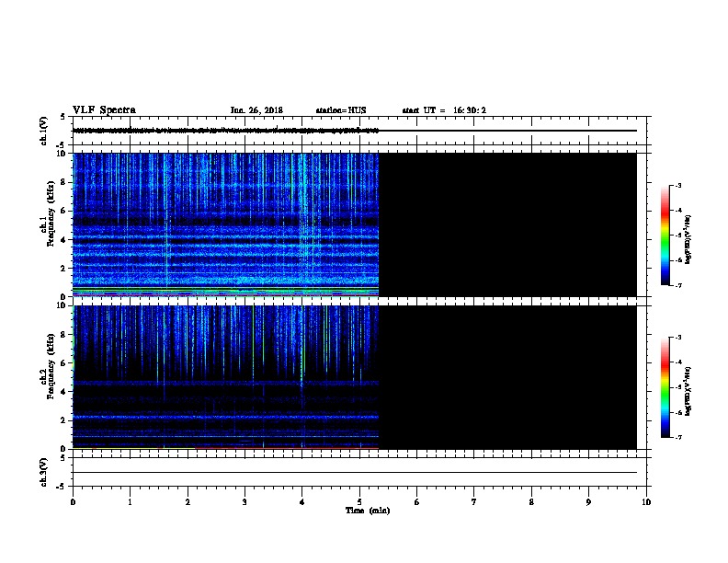Viewport: 728px width, 563px height.
Task: Click the time axis tick label "4"
Action: point(302,501)
